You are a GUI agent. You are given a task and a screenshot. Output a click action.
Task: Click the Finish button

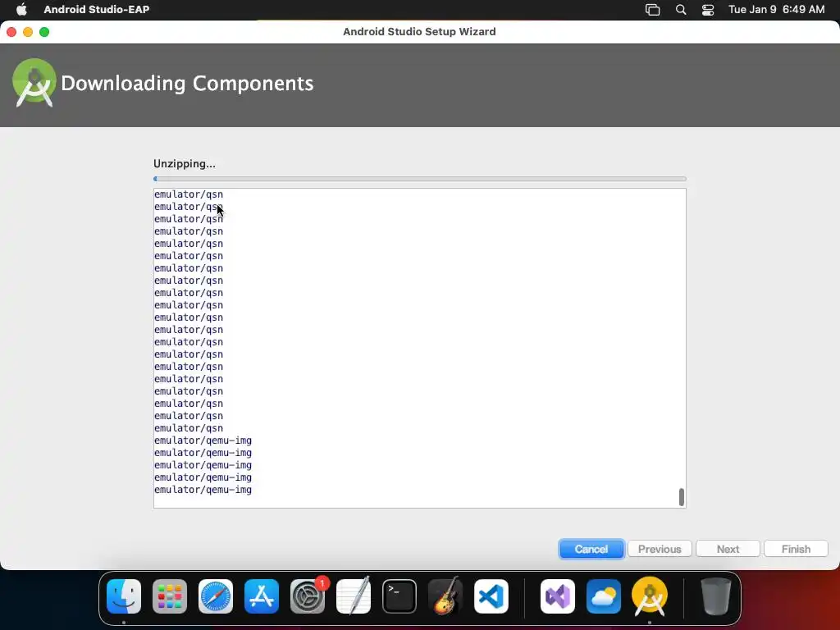tap(796, 549)
